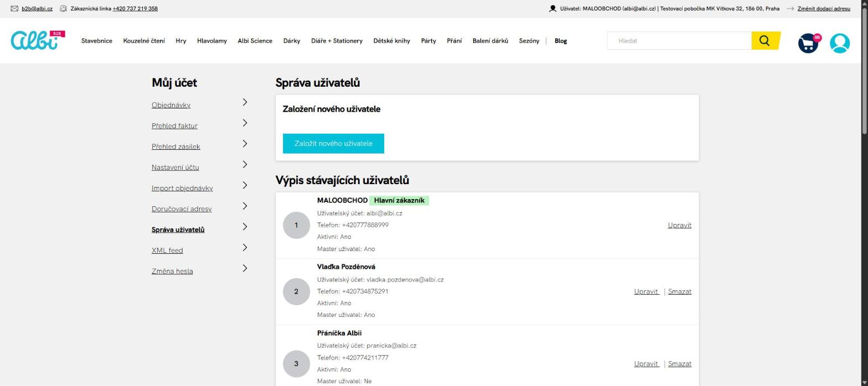Click Smazat for Vlaďka Pozděnová

pos(680,291)
